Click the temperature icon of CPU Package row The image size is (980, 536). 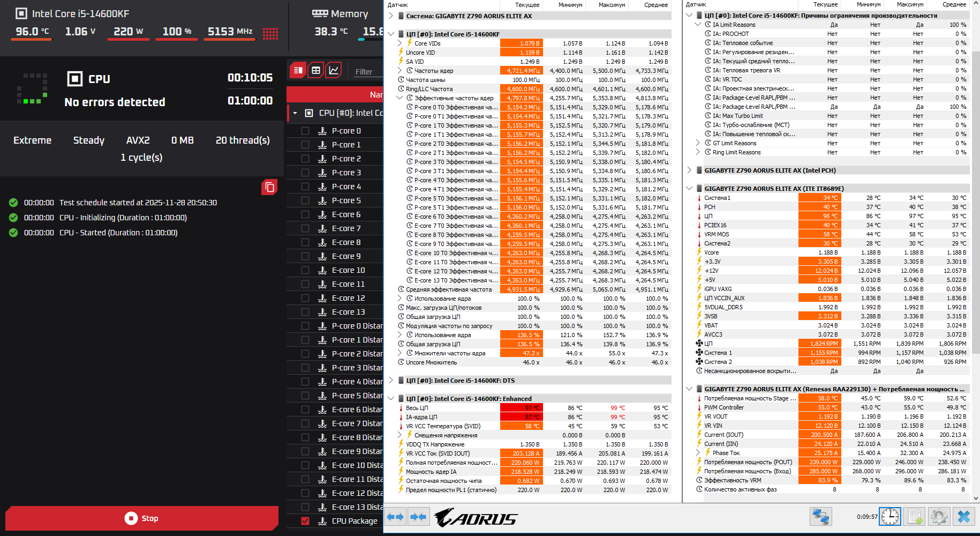[322, 521]
